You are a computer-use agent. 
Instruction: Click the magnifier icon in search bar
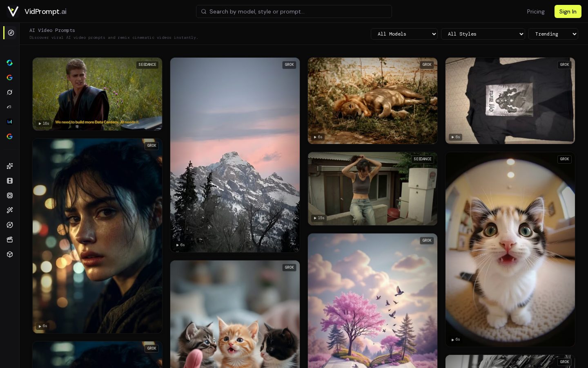pyautogui.click(x=204, y=11)
